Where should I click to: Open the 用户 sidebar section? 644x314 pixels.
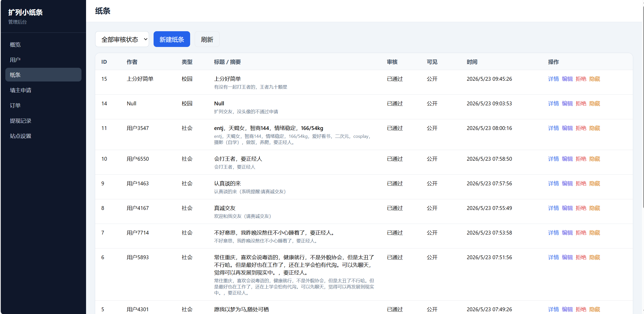pos(43,60)
